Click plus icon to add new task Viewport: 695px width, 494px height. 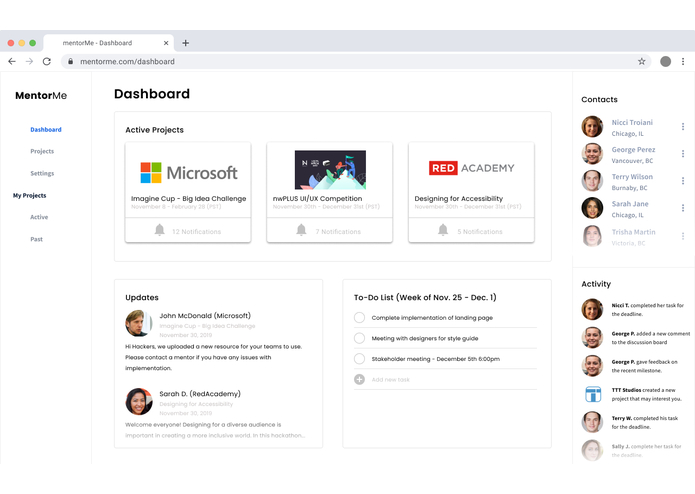(x=359, y=379)
